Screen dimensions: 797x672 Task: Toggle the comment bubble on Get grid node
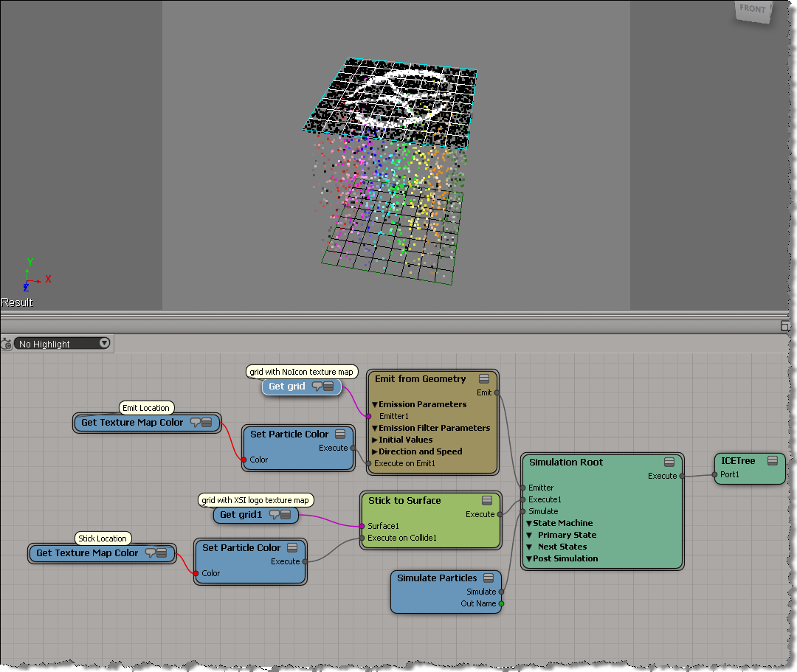pos(317,387)
